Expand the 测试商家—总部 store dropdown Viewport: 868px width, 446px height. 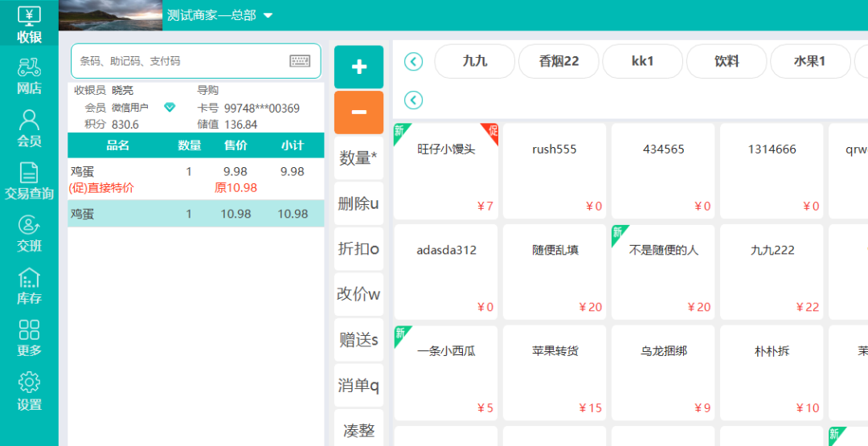point(268,16)
